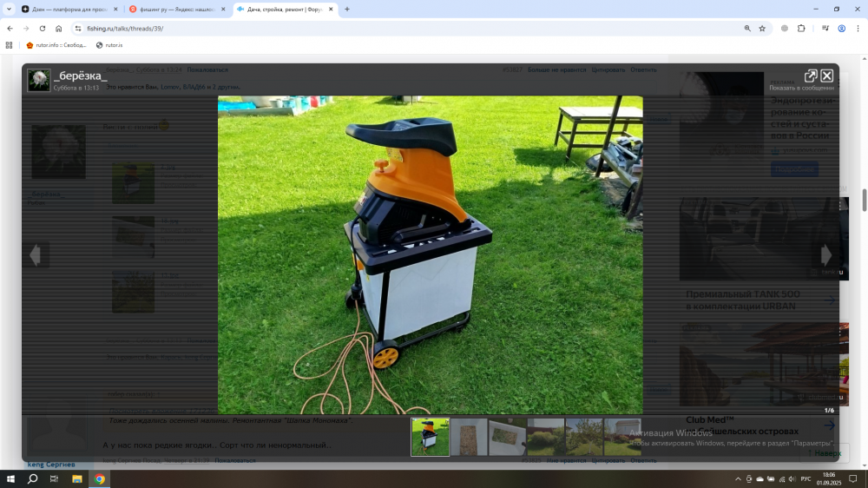Click the _берёзка_ user avatar in lightbox header
The image size is (868, 488).
38,81
